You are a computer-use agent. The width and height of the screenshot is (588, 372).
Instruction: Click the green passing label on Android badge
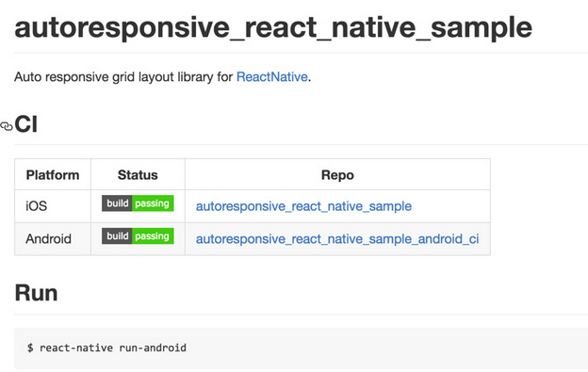point(153,236)
